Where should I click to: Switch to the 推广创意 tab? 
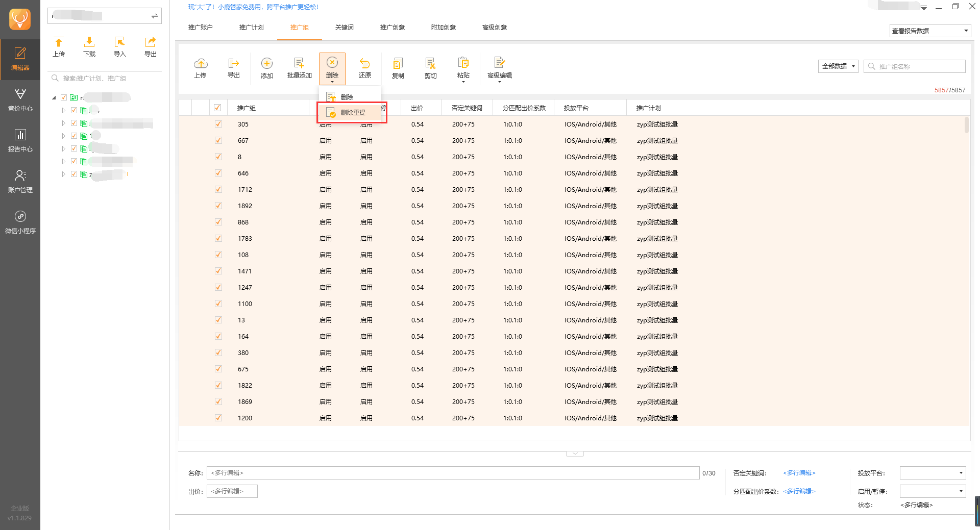[x=393, y=28]
